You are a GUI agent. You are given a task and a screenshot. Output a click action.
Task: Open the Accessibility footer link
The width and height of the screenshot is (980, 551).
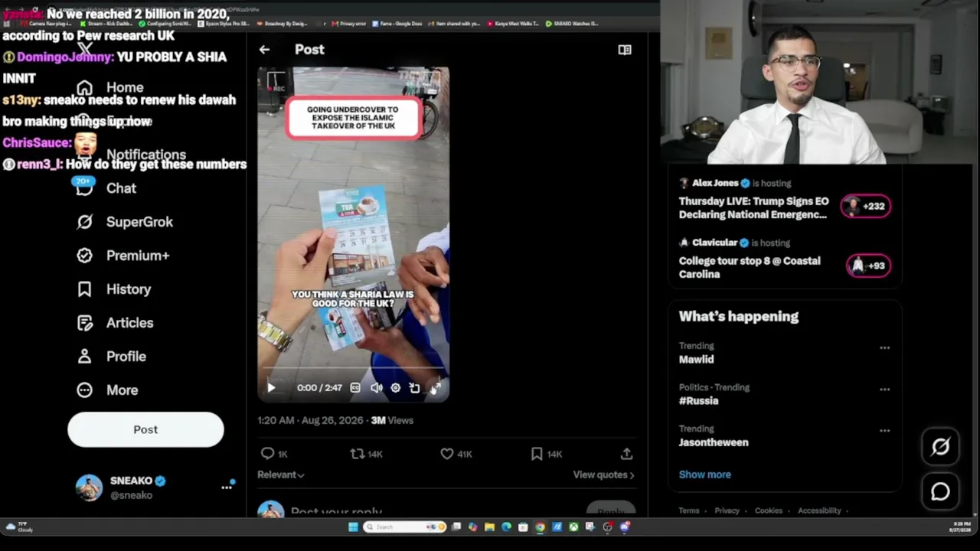pos(819,510)
